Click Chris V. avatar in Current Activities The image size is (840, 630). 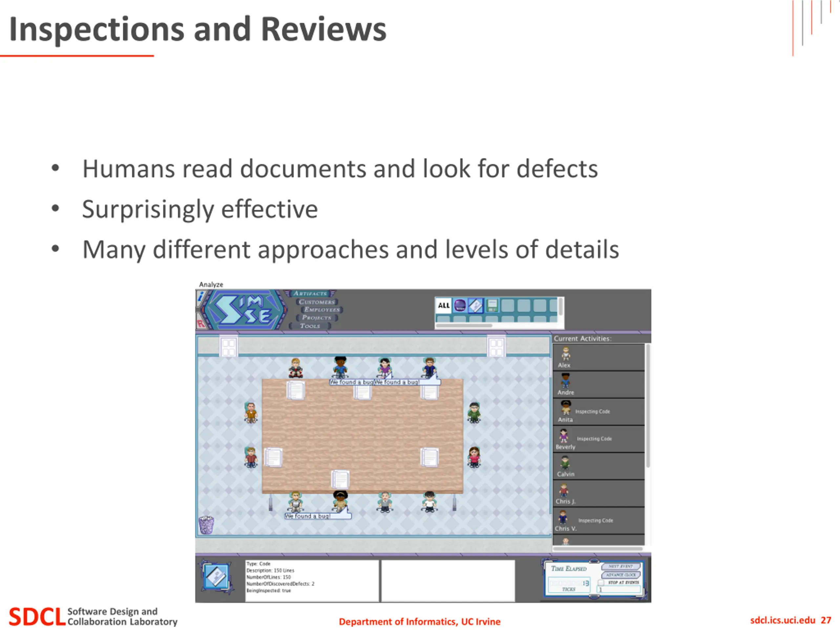click(563, 517)
